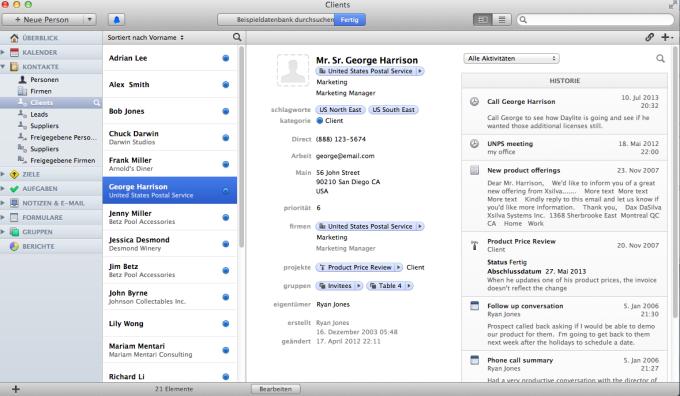Open the UNPS meeting history entry

pos(564,147)
